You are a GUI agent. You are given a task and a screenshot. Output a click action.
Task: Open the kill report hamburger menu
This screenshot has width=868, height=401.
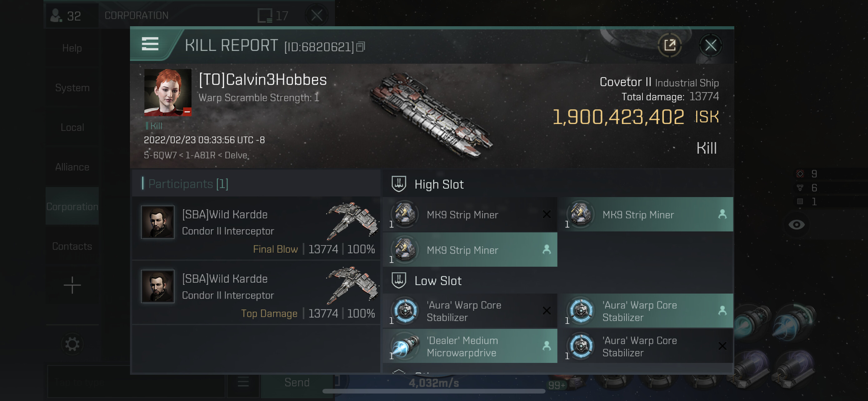pyautogui.click(x=150, y=44)
